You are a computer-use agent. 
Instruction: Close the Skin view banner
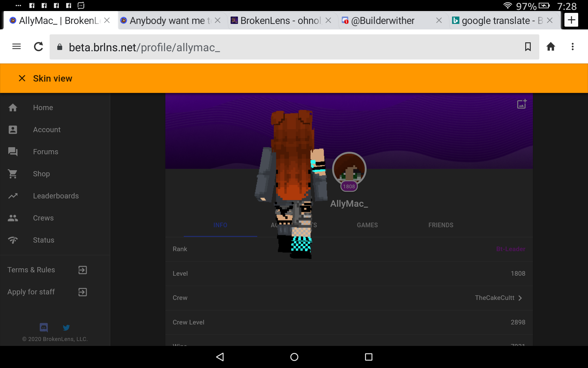coord(22,79)
